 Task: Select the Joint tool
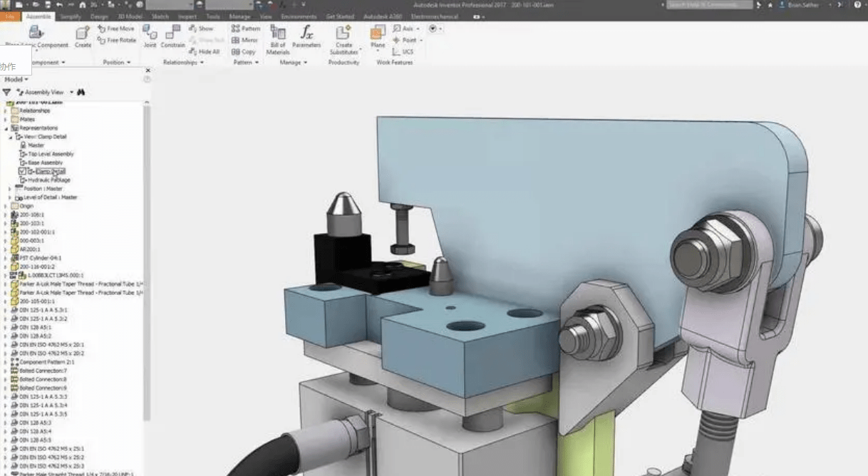[150, 33]
